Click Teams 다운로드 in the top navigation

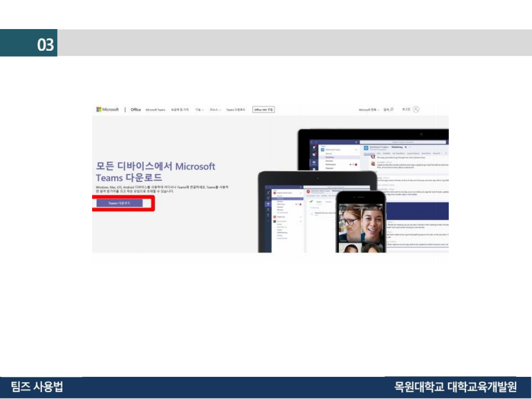coord(235,110)
